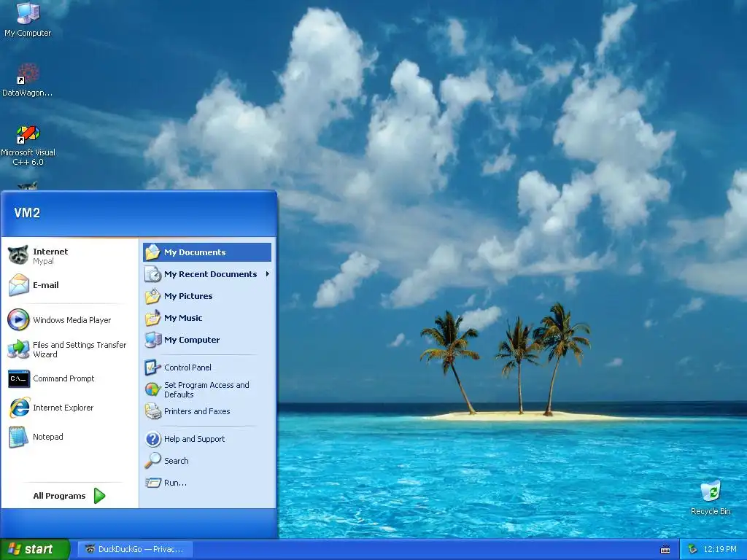Choose Control Panel label
747x560 pixels.
(187, 367)
